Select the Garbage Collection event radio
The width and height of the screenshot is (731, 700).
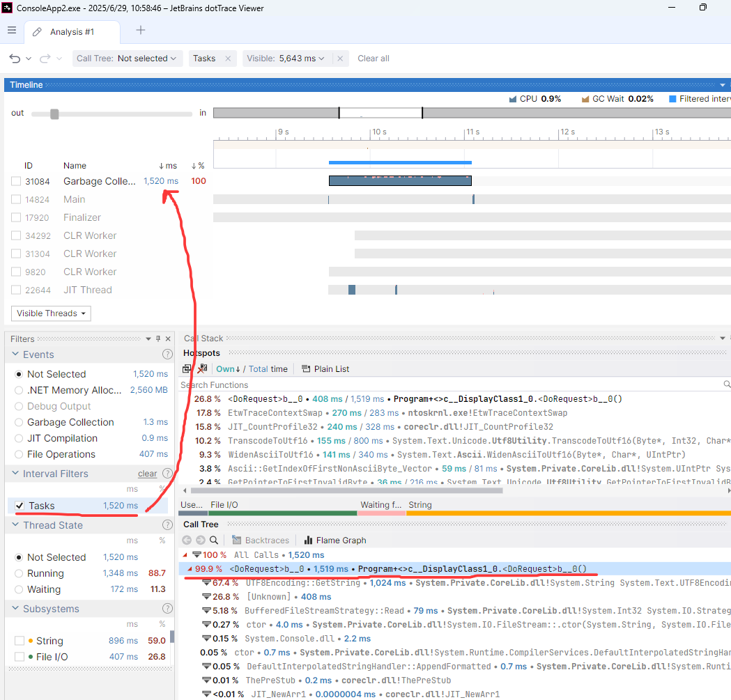(19, 422)
